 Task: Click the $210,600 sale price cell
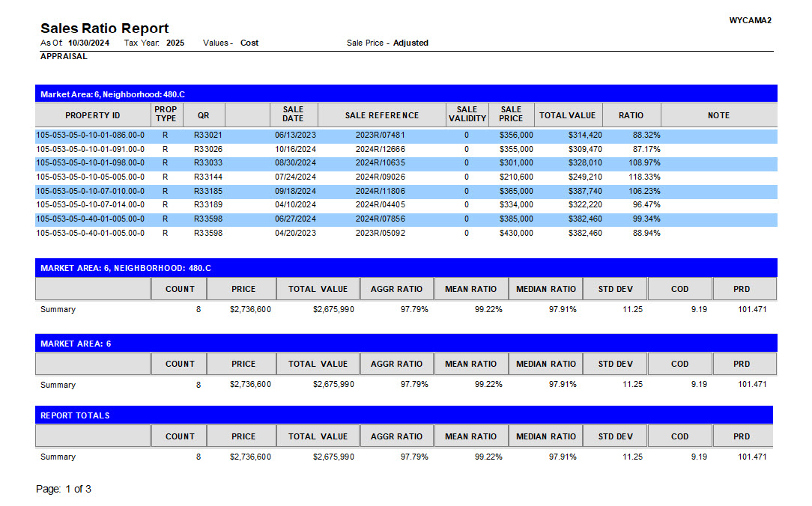[x=516, y=177]
